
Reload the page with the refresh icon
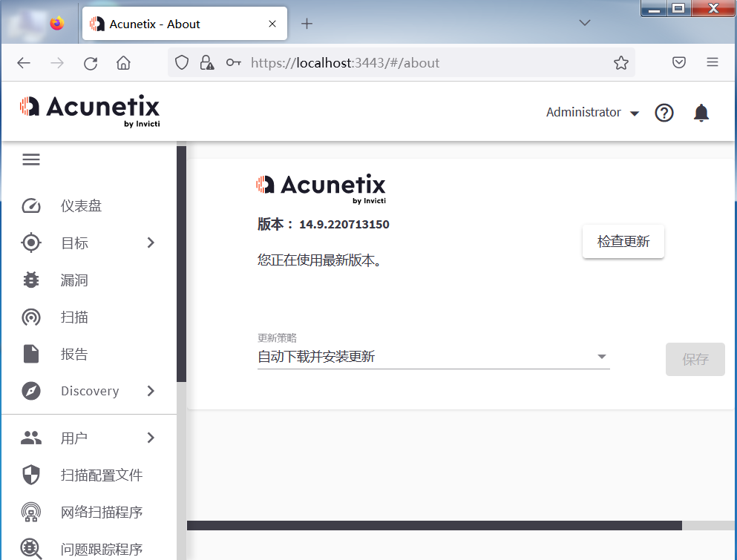coord(91,63)
